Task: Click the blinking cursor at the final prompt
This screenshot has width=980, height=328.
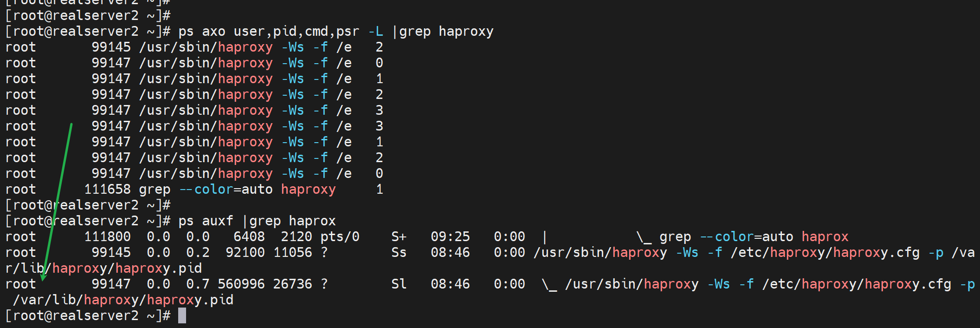Action: [182, 315]
